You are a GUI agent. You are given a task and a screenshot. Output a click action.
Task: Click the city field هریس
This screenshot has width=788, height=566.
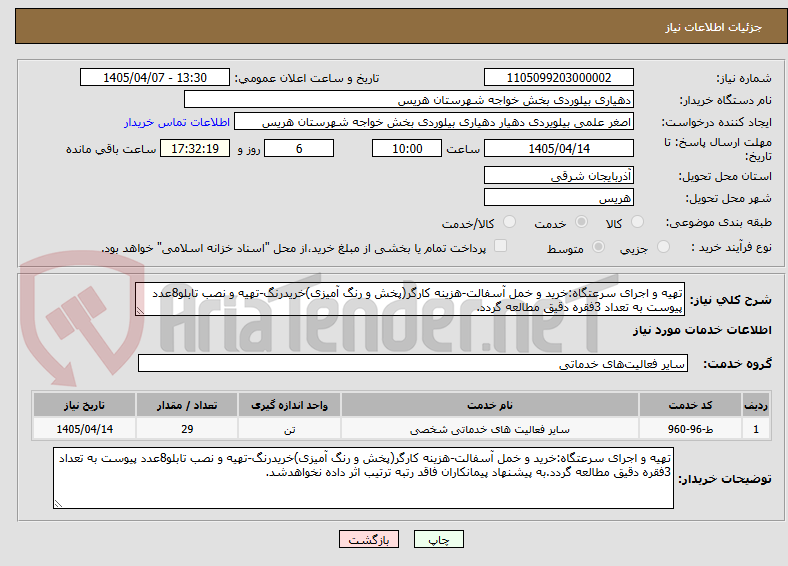559,197
